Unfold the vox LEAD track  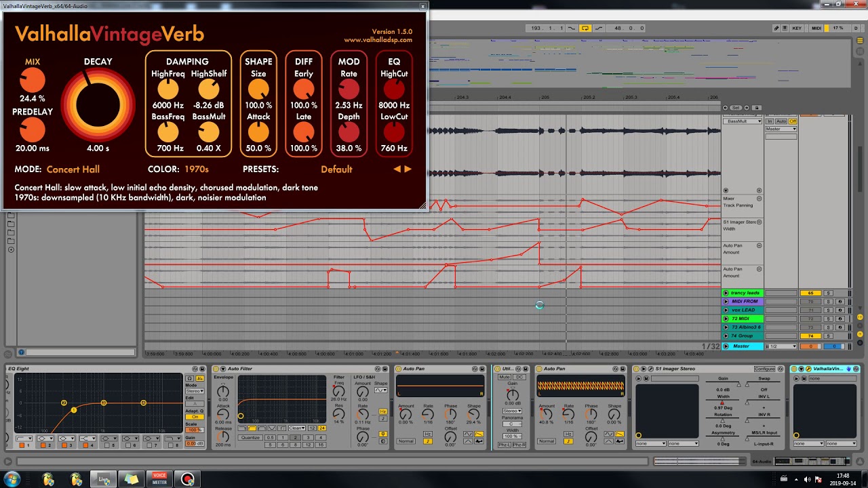(x=726, y=310)
